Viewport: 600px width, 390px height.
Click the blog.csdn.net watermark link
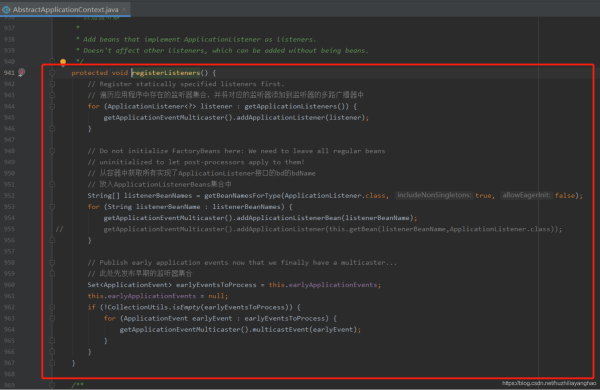(549, 383)
